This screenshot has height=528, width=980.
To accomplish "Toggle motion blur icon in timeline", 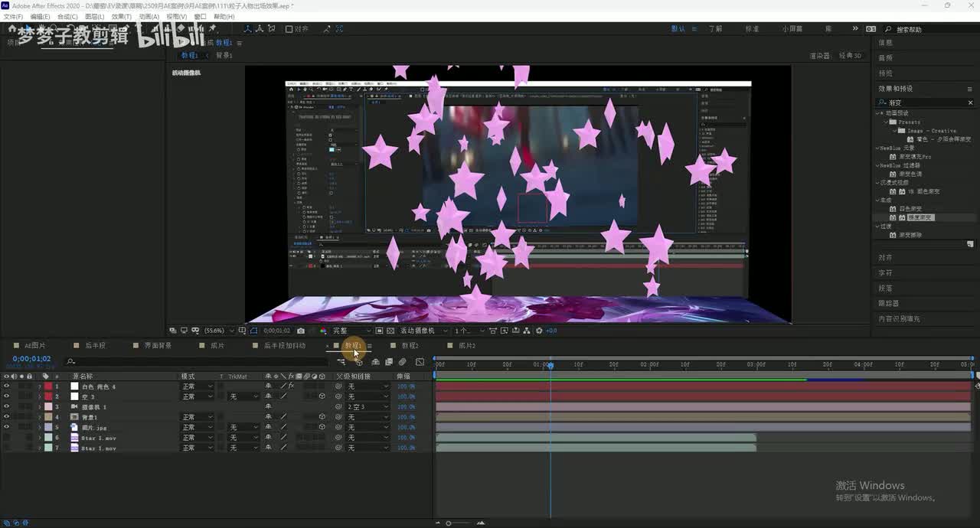I will click(403, 362).
